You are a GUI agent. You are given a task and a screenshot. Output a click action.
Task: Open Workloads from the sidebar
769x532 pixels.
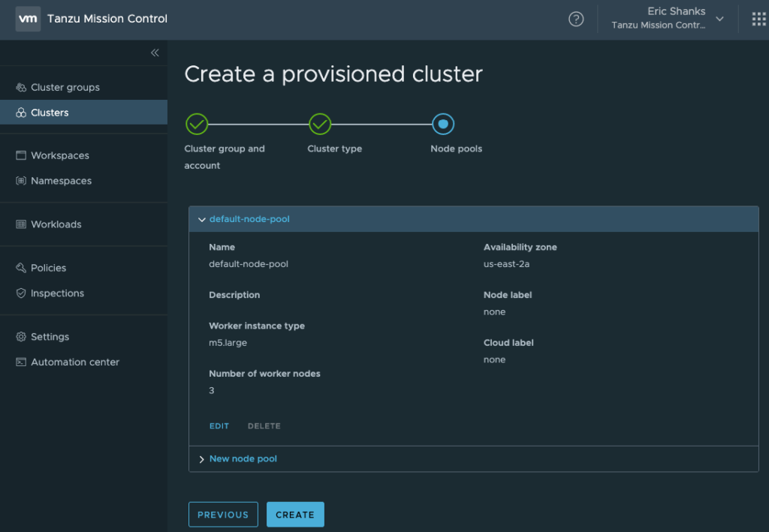pyautogui.click(x=56, y=224)
